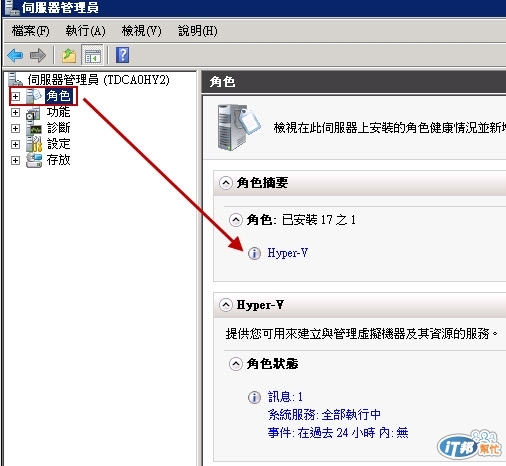Click the Forward arrow toolbar icon
This screenshot has height=466, width=506.
tap(38, 55)
